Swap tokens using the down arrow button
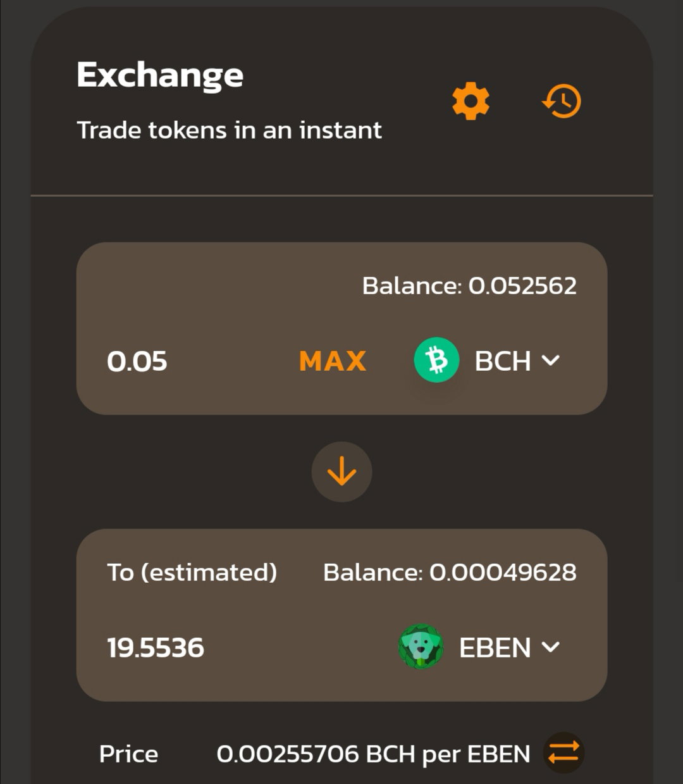 [341, 472]
